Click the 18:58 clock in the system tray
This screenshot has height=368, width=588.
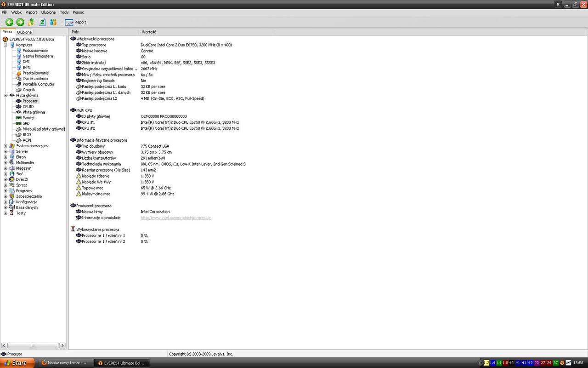[578, 363]
